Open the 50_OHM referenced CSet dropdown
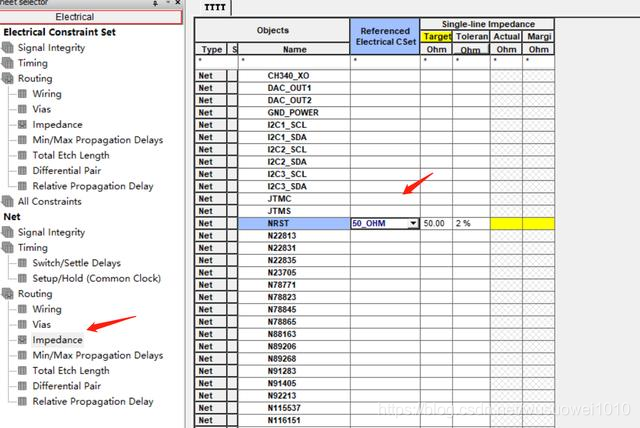This screenshot has width=640, height=428. [x=413, y=223]
